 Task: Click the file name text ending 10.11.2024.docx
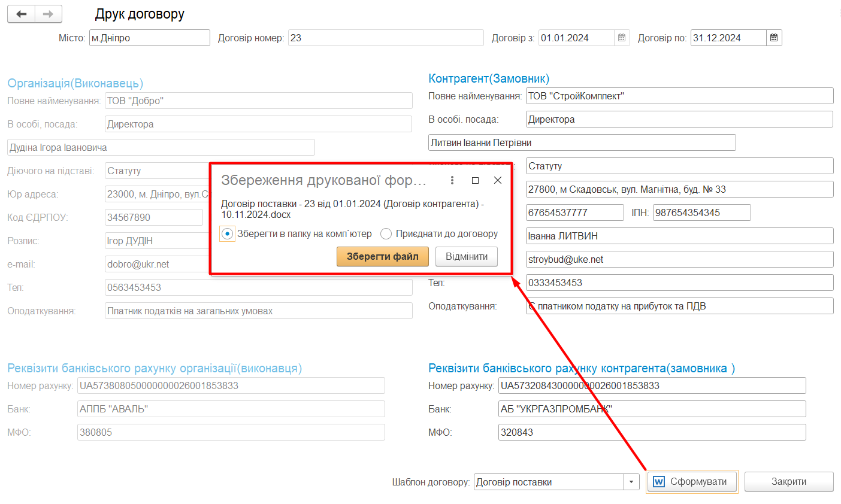click(x=353, y=209)
